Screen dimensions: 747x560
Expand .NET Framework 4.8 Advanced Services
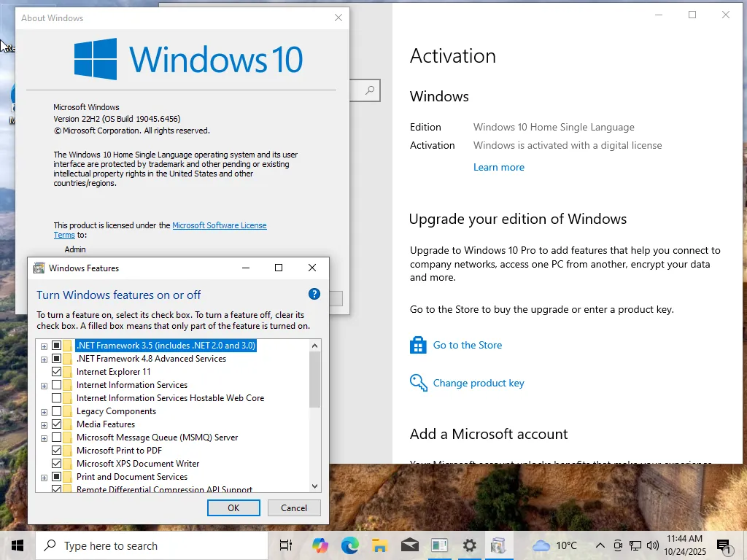44,359
